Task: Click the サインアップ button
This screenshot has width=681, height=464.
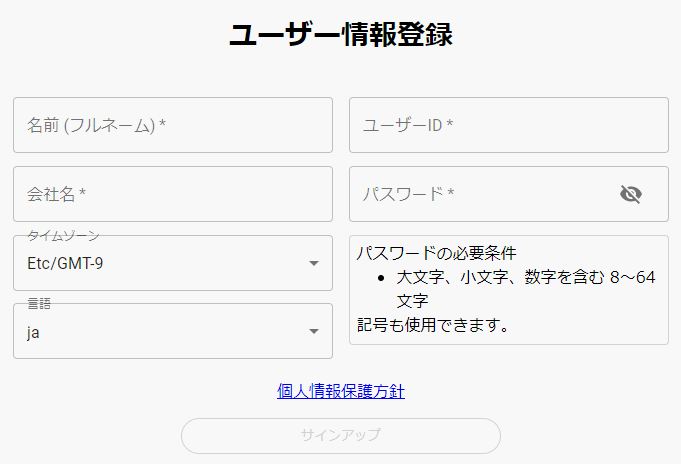Action: [x=341, y=436]
